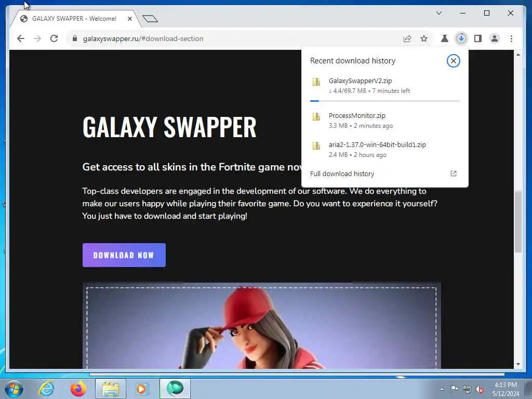This screenshot has height=399, width=532.
Task: Click the active browser taskbar button
Action: (x=175, y=389)
